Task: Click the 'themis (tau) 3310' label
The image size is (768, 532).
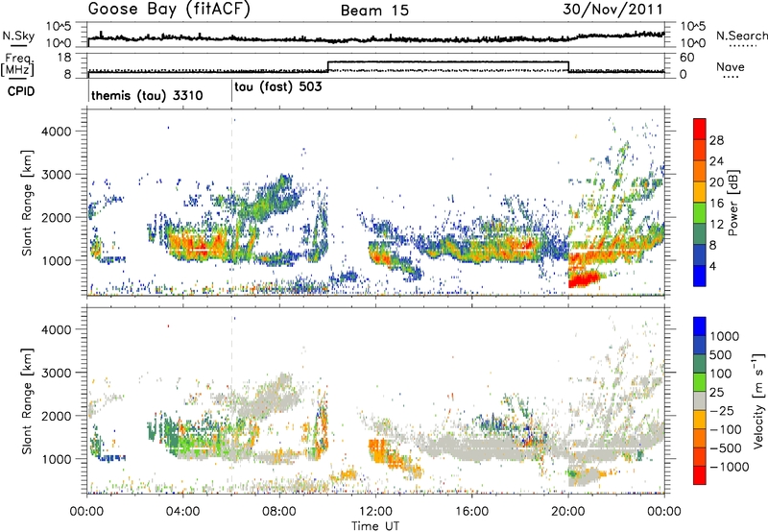Action: coord(147,95)
